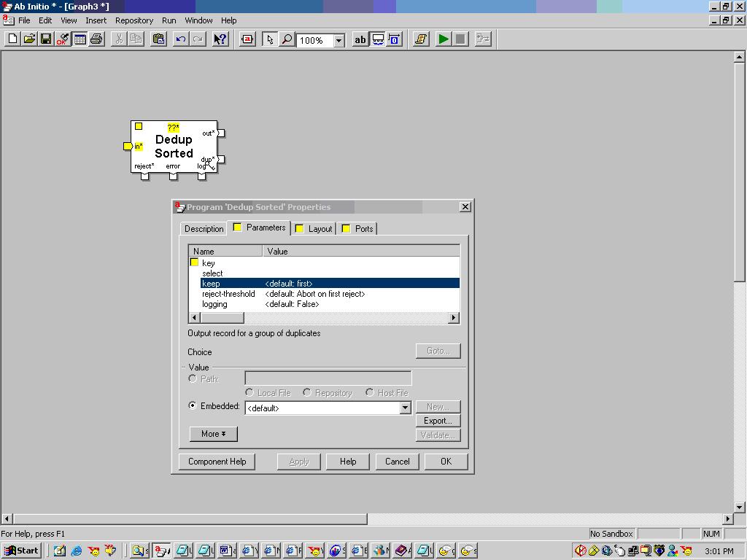Click the context-sensitive Help arrow icon

(x=220, y=39)
